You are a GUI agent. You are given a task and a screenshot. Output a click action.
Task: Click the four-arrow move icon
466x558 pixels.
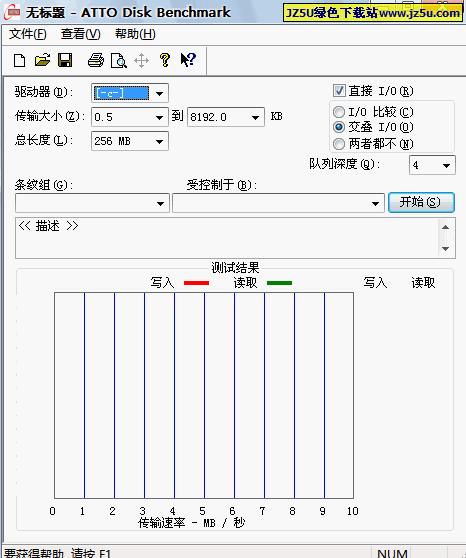[x=141, y=60]
